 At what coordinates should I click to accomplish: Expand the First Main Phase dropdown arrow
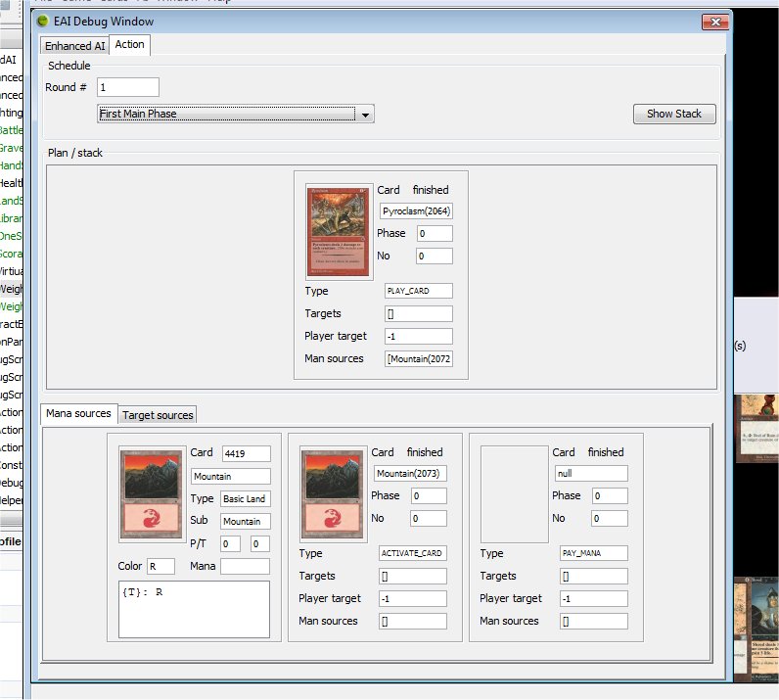click(365, 115)
